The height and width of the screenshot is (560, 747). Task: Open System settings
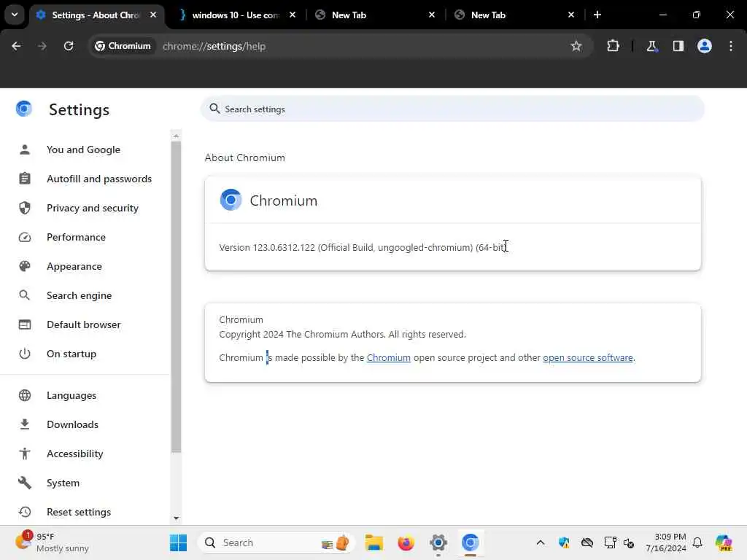tap(63, 483)
